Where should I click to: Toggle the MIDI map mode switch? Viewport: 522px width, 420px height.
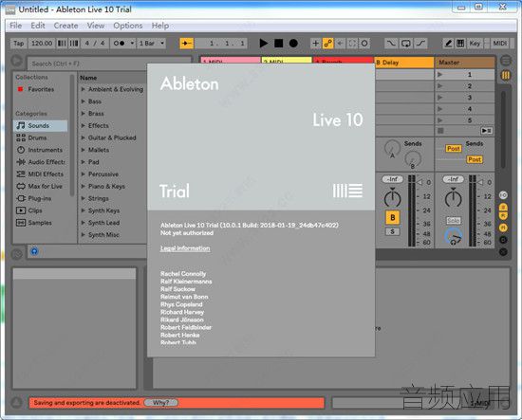[x=499, y=44]
